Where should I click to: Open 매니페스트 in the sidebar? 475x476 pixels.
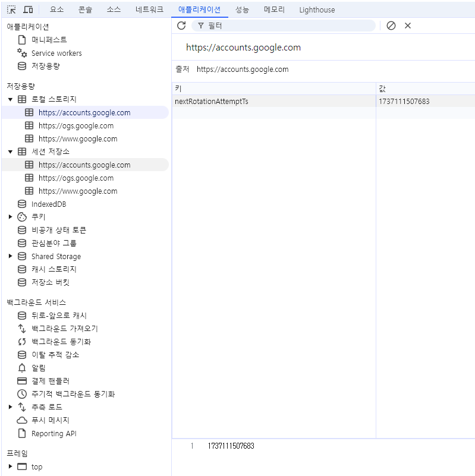click(x=49, y=40)
